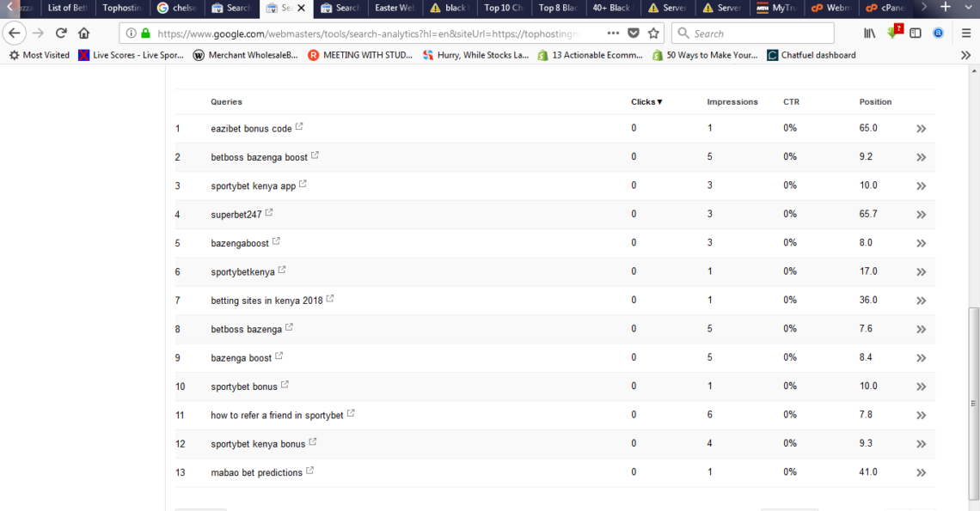The width and height of the screenshot is (980, 511).
Task: View the green padlock connection details
Action: click(x=145, y=33)
